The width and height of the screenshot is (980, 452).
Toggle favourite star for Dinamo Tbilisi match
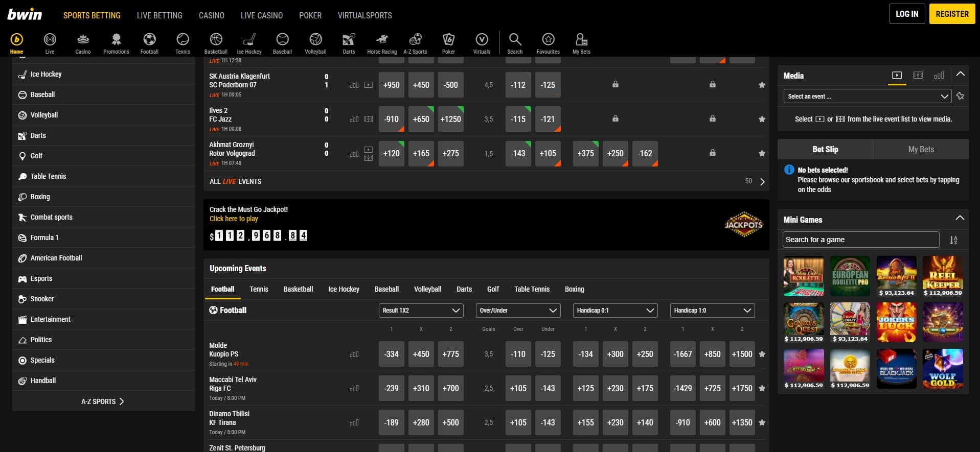point(762,422)
